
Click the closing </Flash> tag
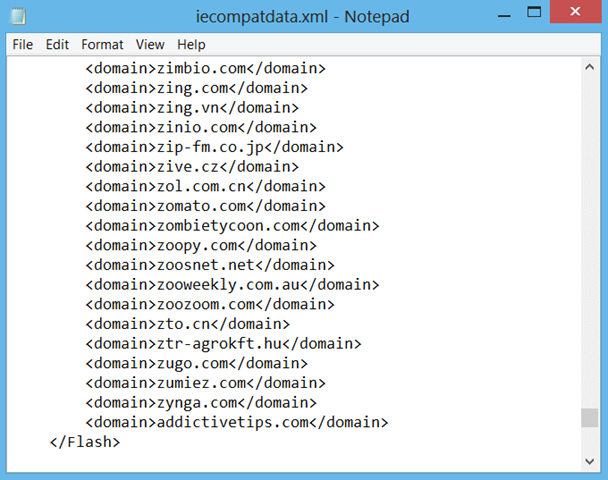pyautogui.click(x=85, y=442)
